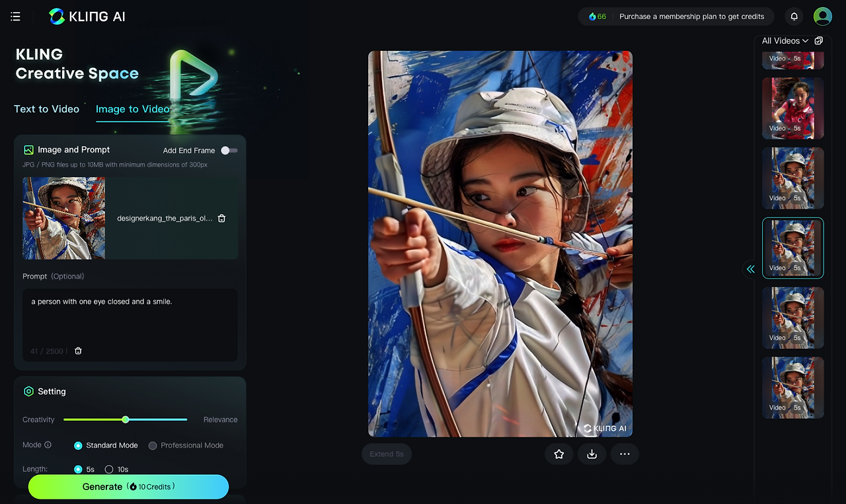This screenshot has height=504, width=846.
Task: Switch to the Text to Video tab
Action: click(47, 109)
